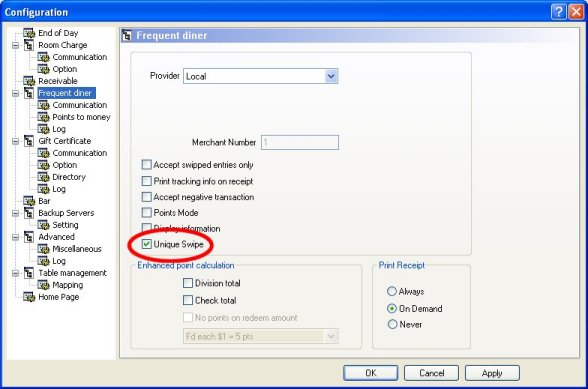The height and width of the screenshot is (389, 588).
Task: Close the Configuration dialog
Action: [x=576, y=12]
